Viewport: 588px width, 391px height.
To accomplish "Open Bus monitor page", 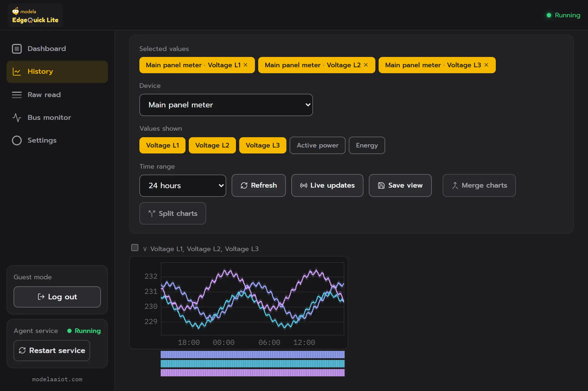I will [57, 118].
